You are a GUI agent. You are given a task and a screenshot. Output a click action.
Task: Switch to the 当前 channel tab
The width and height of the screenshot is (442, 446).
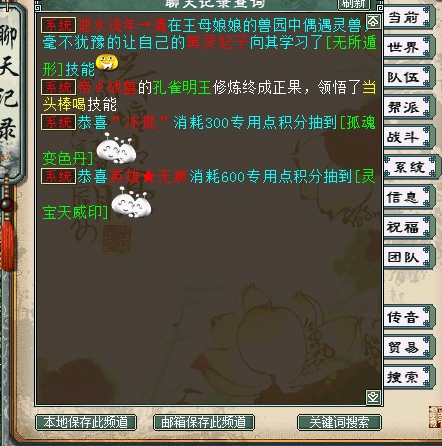[x=409, y=17]
